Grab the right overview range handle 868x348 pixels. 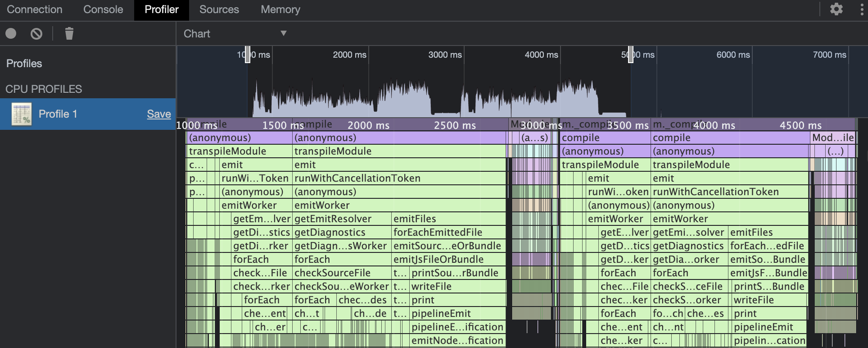pos(631,55)
